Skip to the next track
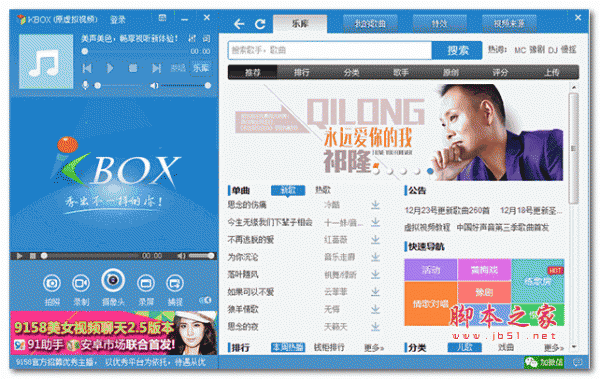This screenshot has height=379, width=600. coord(156,68)
